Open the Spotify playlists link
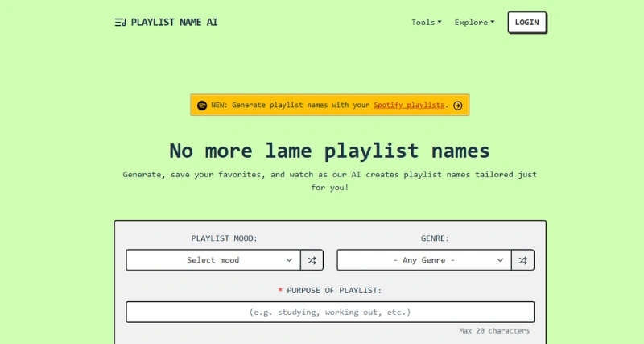This screenshot has height=344, width=644. (409, 105)
